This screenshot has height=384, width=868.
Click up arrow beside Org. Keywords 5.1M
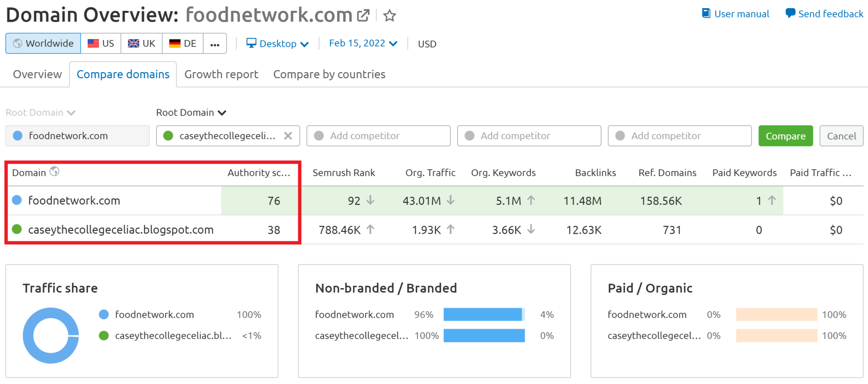coord(531,200)
